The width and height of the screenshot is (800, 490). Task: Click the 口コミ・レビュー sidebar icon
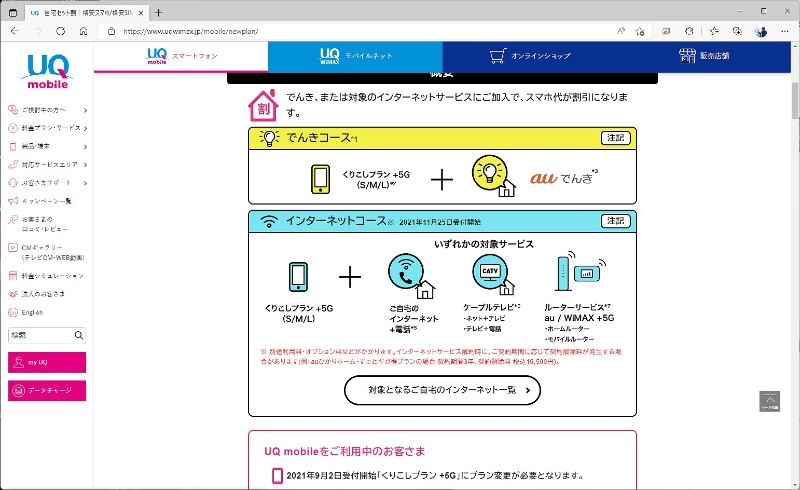pyautogui.click(x=13, y=219)
